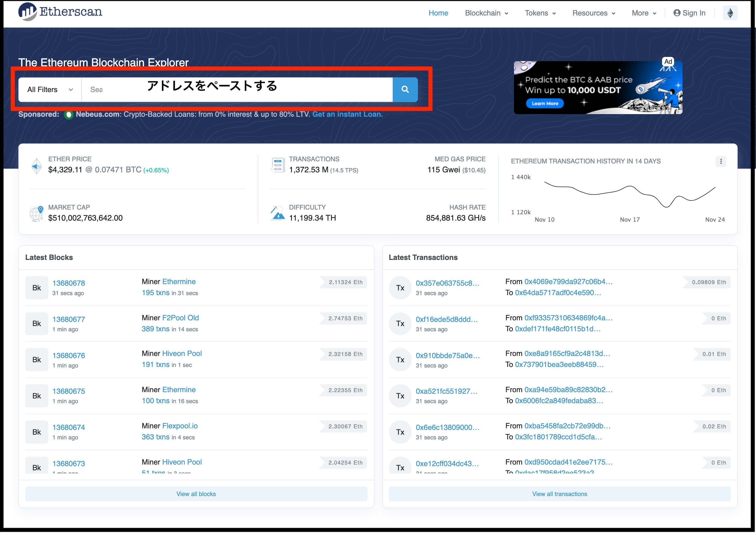Open the Ethereum network icon button
The image size is (756, 533).
coord(730,13)
